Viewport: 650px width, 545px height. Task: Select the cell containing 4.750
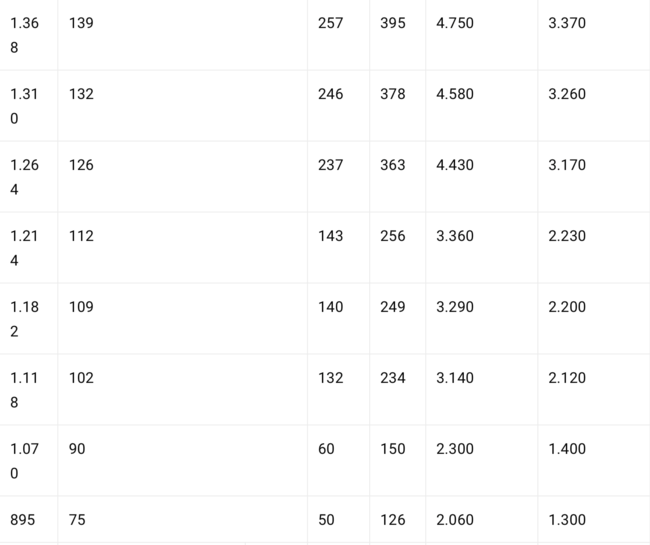point(481,35)
